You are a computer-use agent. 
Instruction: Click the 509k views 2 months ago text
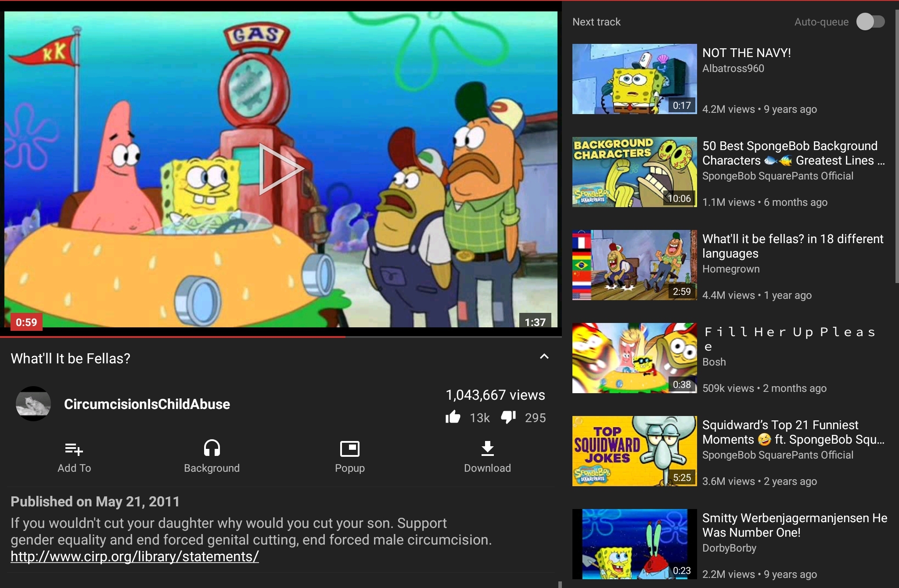pyautogui.click(x=764, y=388)
